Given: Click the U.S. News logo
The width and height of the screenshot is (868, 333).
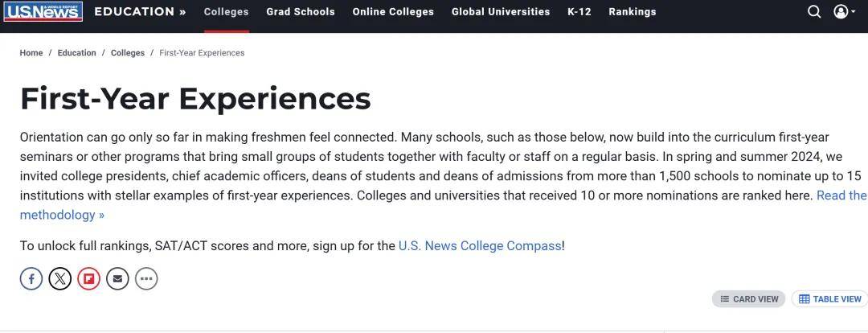Looking at the screenshot, I should click(43, 11).
